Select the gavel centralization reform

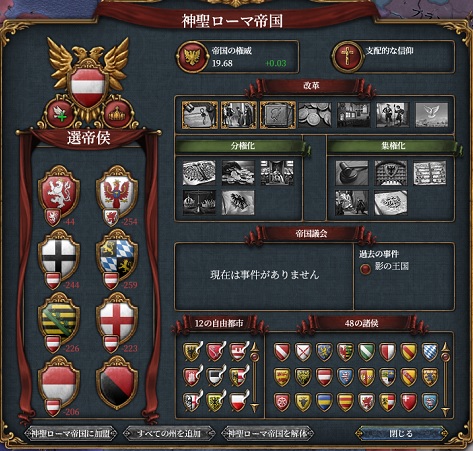352,173
